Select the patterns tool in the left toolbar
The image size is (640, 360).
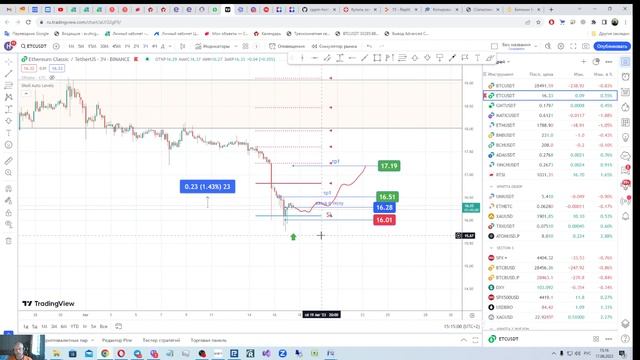coord(9,97)
